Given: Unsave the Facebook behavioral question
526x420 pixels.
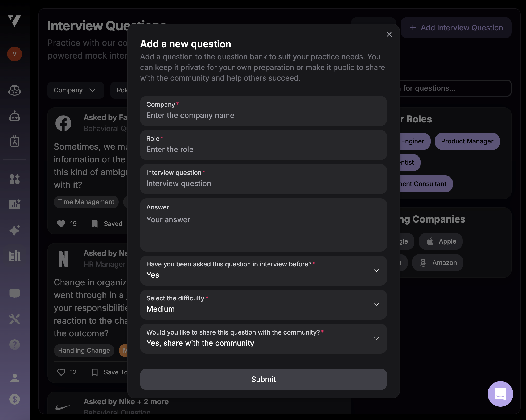Looking at the screenshot, I should [x=95, y=224].
